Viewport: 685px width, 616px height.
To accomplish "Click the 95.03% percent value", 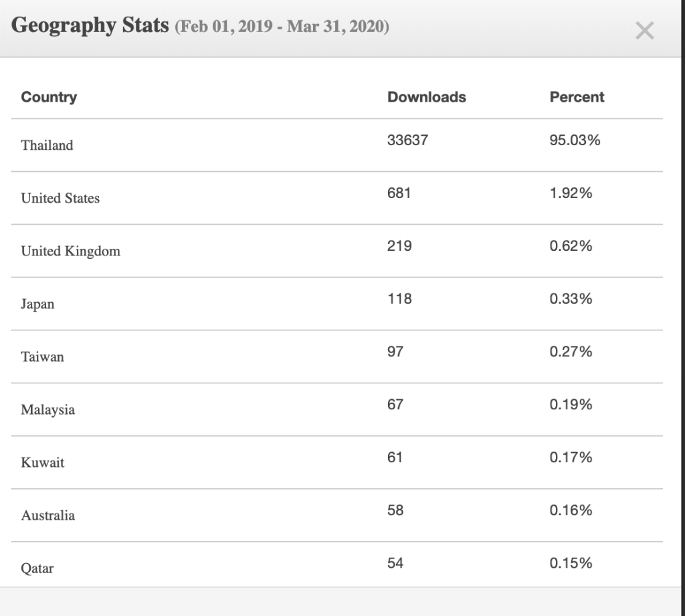I will tap(575, 140).
